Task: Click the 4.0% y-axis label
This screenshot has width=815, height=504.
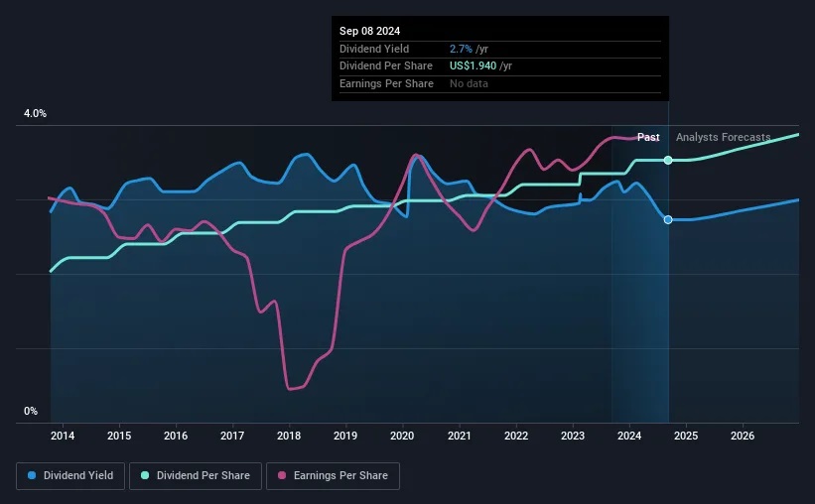Action: 36,114
